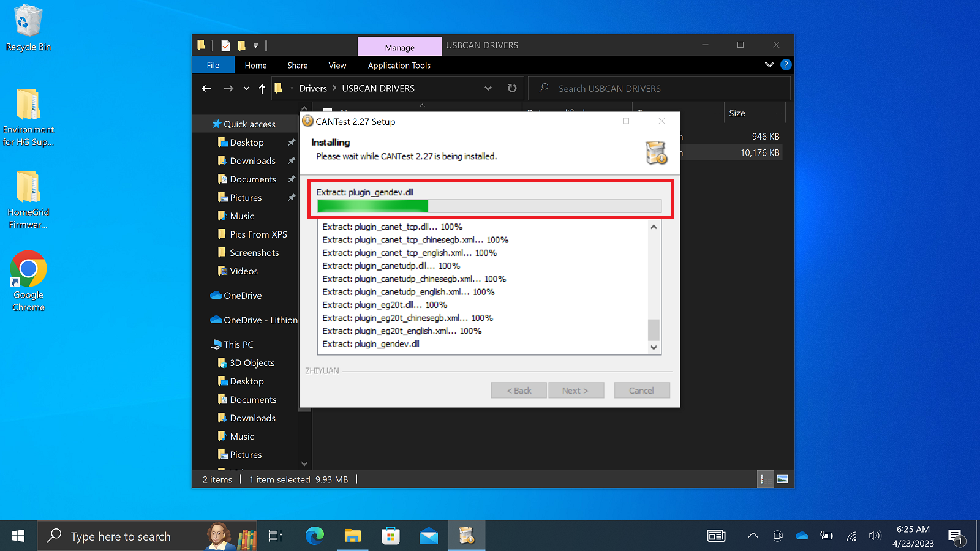Open network Wi-Fi tray icon
The width and height of the screenshot is (980, 551).
(851, 536)
